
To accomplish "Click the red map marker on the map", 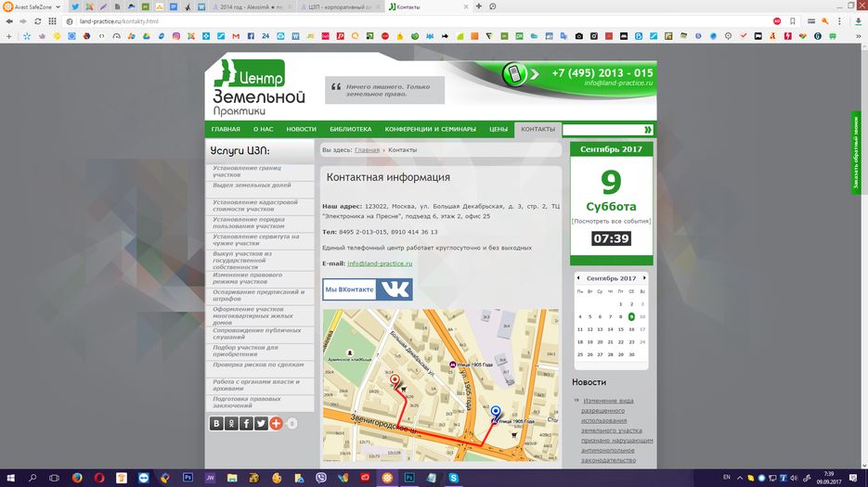I will pos(395,380).
